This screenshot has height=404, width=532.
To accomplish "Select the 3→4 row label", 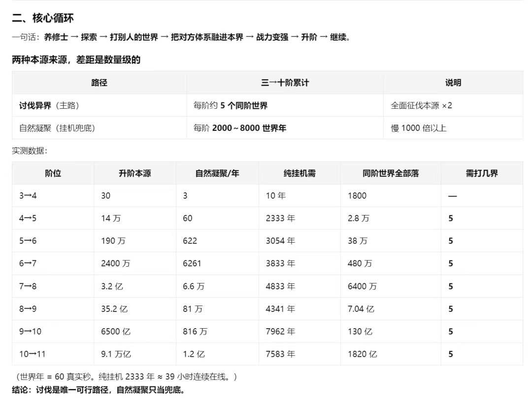I will click(x=28, y=195).
